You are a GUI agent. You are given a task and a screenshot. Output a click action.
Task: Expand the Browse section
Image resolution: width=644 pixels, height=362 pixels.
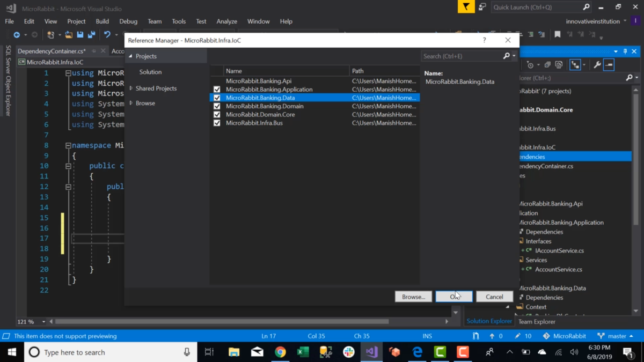click(x=131, y=103)
